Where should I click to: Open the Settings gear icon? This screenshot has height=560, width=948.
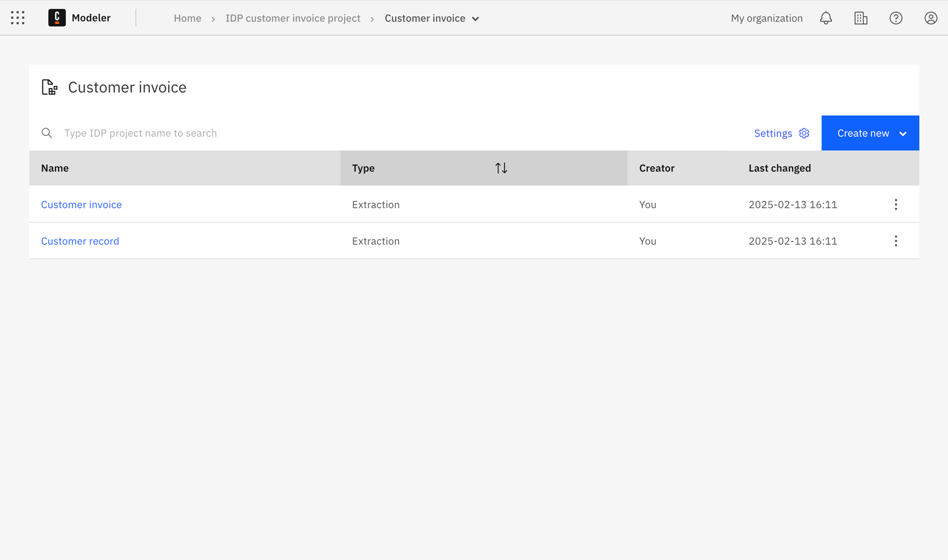tap(804, 133)
